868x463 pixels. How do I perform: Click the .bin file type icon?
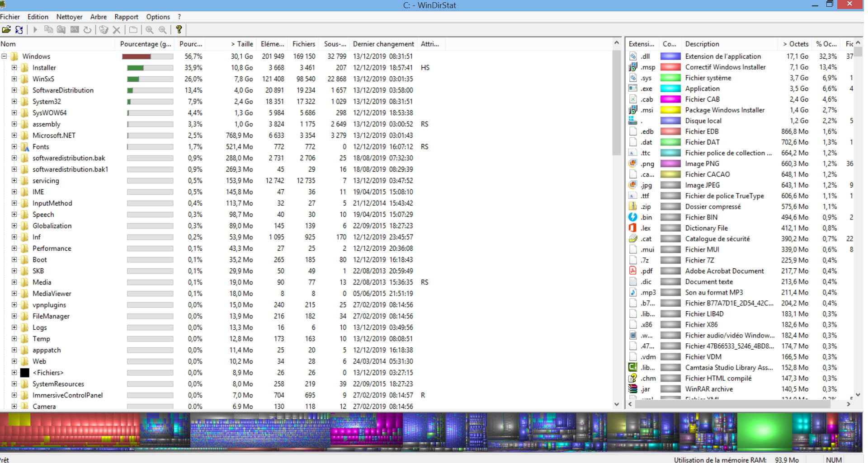coord(633,217)
